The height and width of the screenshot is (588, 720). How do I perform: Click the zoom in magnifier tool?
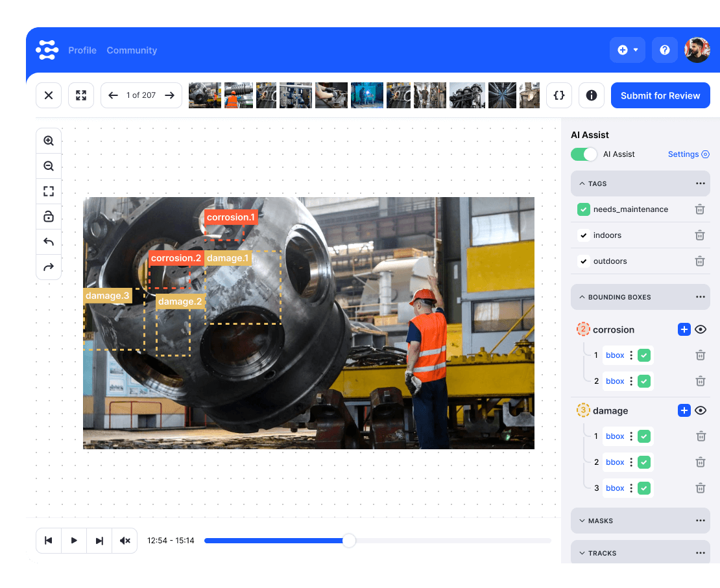[49, 141]
